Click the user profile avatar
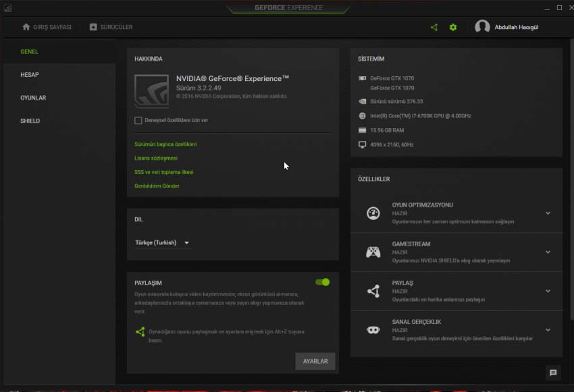574x392 pixels. pos(482,27)
